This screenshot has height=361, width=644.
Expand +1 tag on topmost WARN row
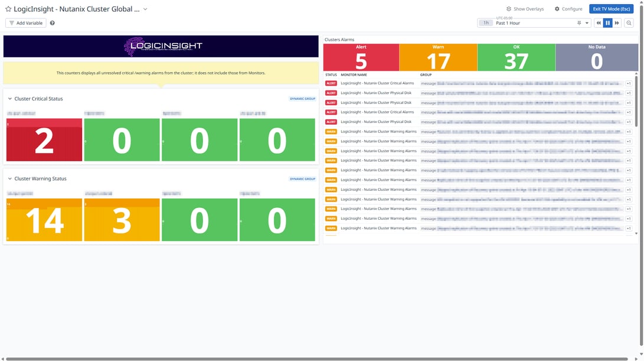pyautogui.click(x=629, y=132)
